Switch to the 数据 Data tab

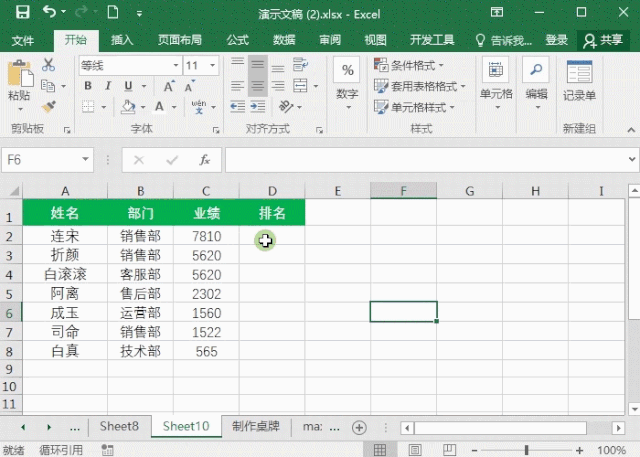pos(284,40)
